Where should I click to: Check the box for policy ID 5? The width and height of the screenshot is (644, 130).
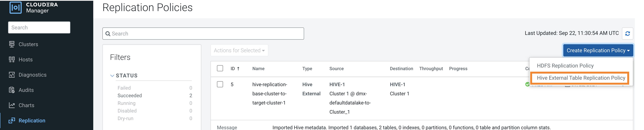click(220, 84)
